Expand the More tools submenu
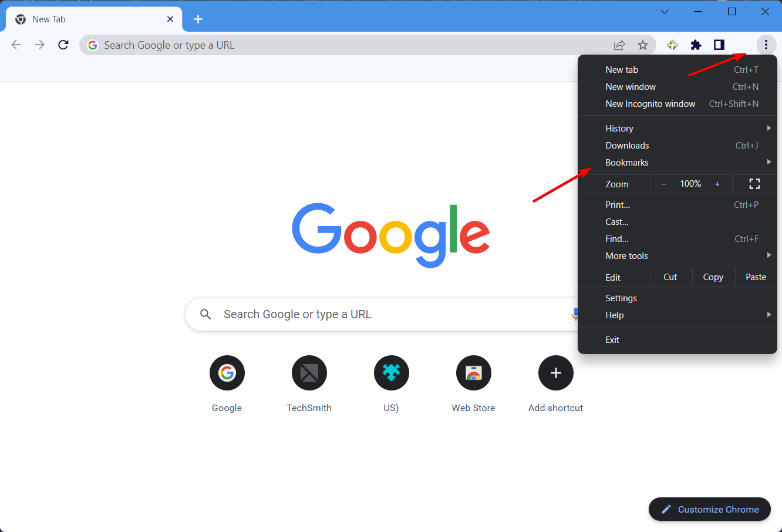Viewport: 782px width, 532px height. coord(626,255)
